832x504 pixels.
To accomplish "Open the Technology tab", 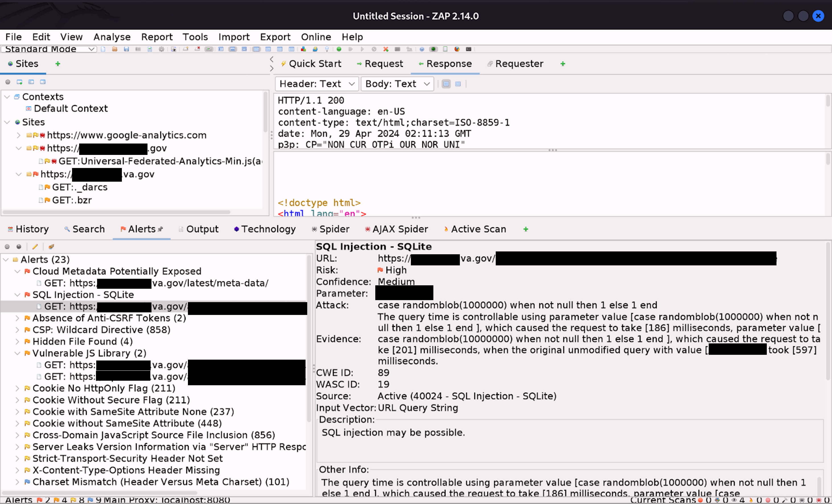I will pyautogui.click(x=265, y=229).
